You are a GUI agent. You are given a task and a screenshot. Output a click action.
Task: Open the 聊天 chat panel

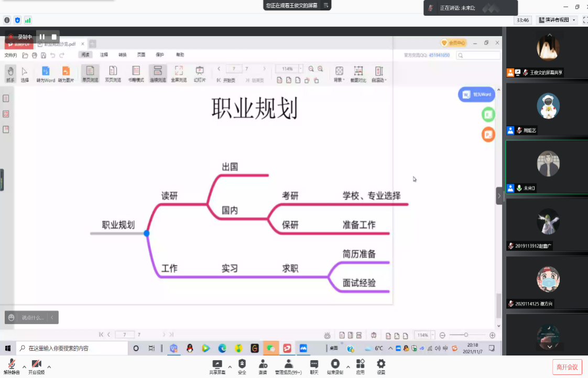[x=313, y=365]
